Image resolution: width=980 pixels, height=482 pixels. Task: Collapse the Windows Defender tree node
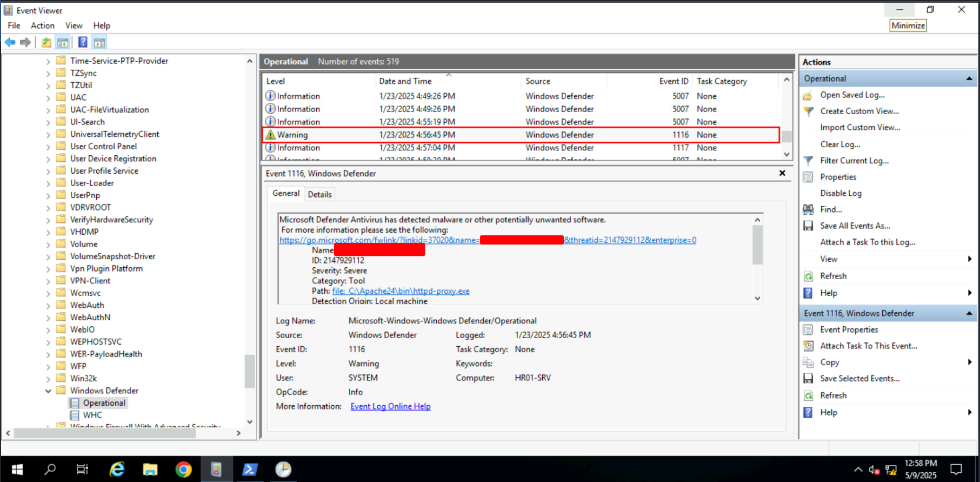(48, 391)
